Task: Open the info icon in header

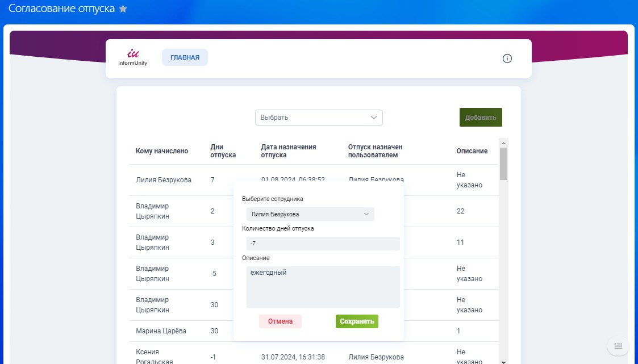Action: click(x=507, y=58)
